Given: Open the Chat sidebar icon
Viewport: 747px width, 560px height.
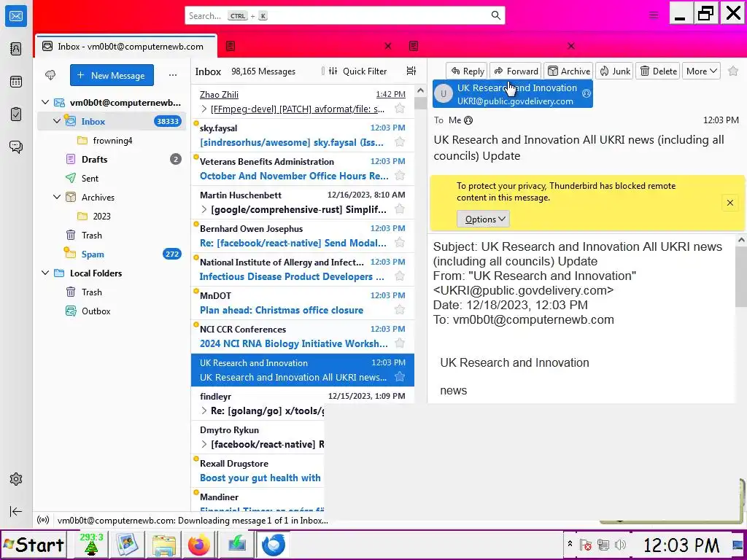Looking at the screenshot, I should 16,147.
